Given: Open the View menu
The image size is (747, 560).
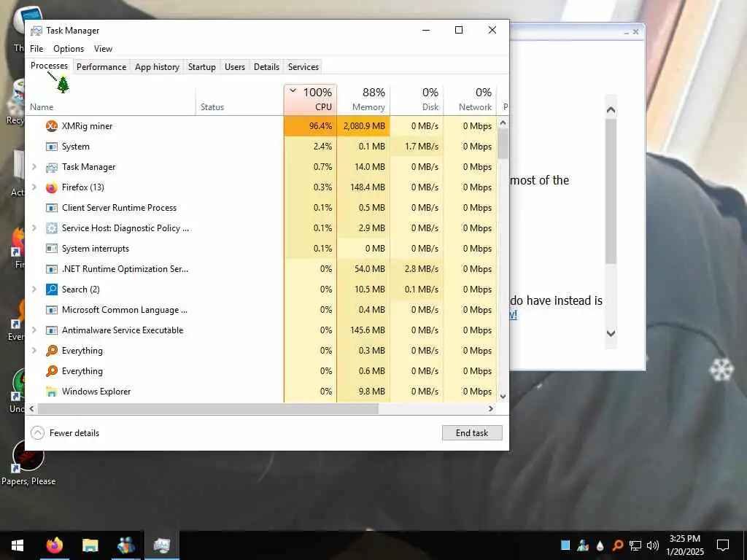Looking at the screenshot, I should point(103,49).
